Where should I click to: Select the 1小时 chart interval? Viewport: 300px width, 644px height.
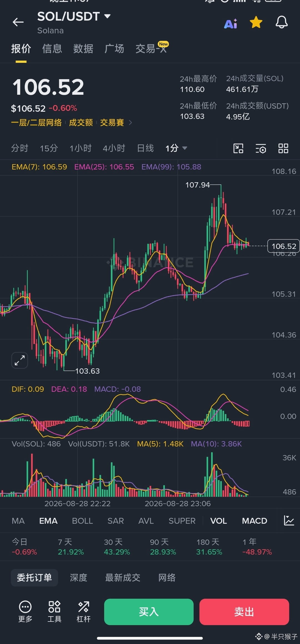81,148
